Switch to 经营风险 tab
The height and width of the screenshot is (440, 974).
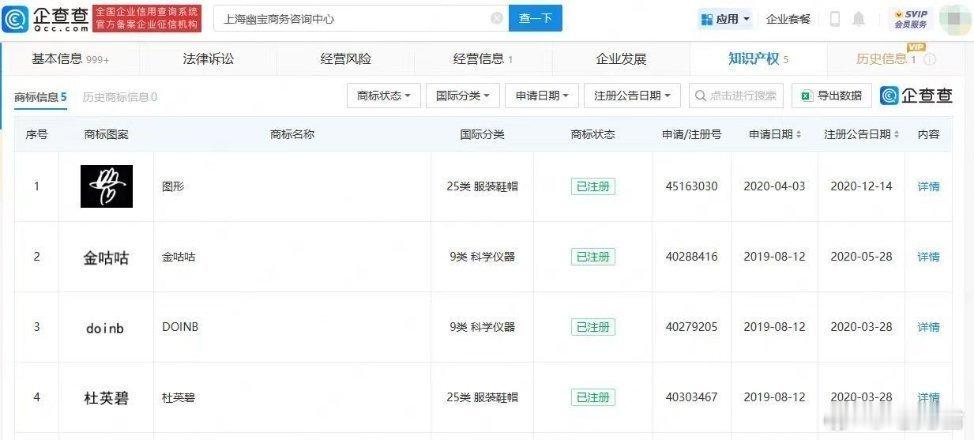click(x=345, y=60)
